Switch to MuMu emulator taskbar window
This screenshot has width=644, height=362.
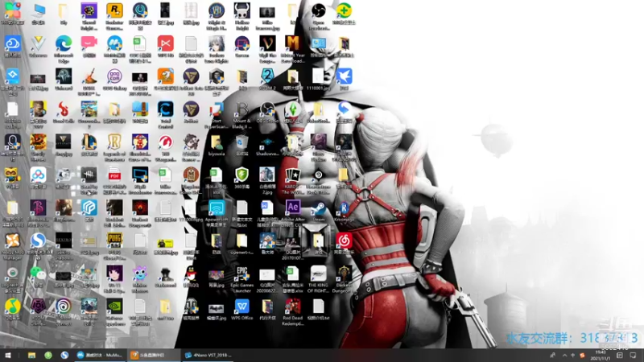tap(99, 355)
